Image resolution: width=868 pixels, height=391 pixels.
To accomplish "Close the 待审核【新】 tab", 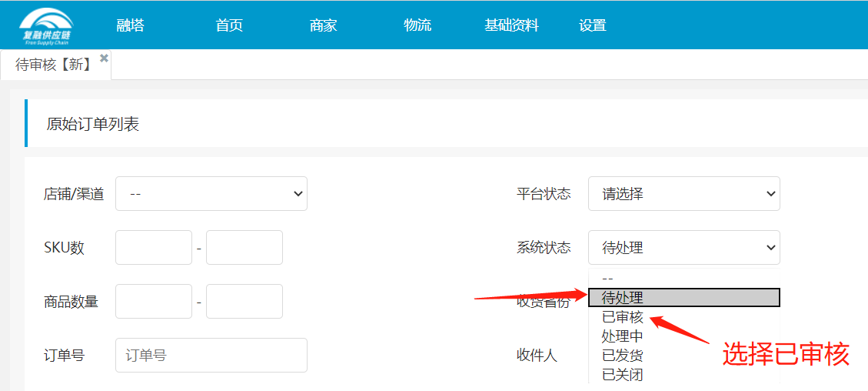I will [104, 58].
